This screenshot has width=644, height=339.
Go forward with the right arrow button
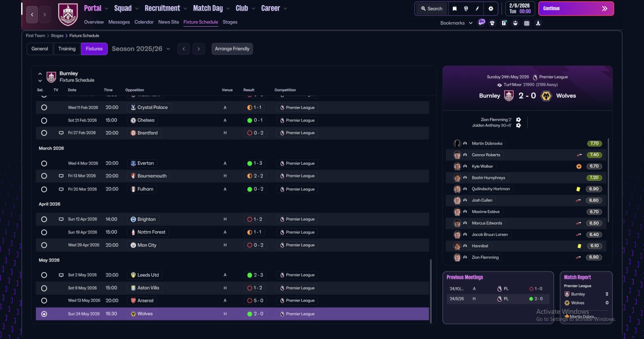tap(45, 15)
